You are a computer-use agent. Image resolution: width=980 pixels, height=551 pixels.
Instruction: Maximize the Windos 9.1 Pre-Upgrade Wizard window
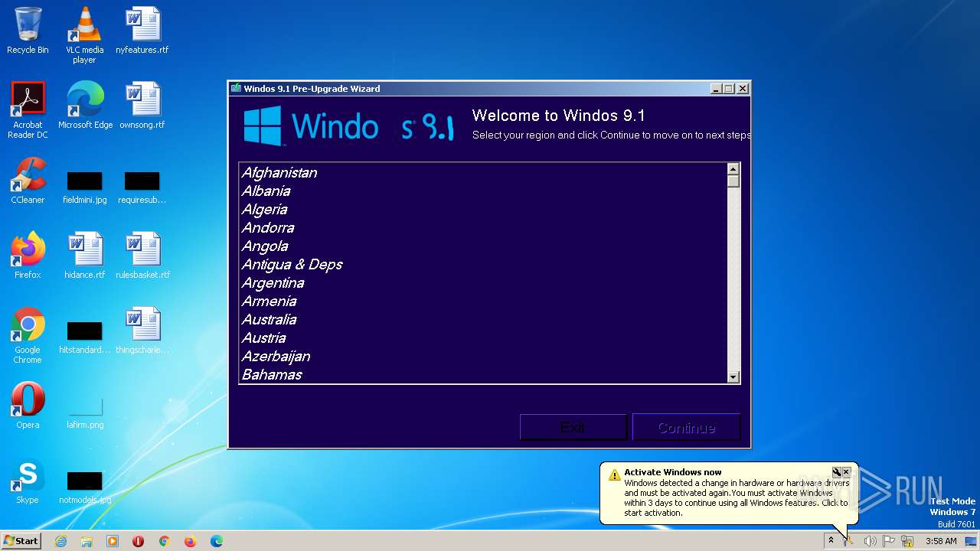pos(729,89)
